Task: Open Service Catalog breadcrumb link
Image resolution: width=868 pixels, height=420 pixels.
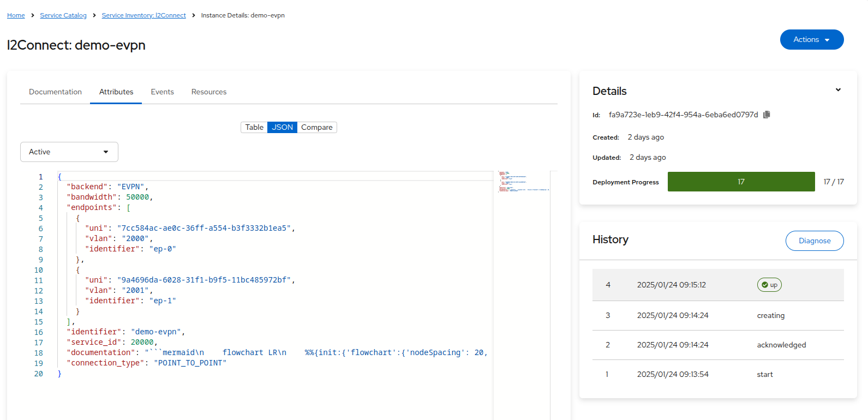Action: pyautogui.click(x=63, y=15)
